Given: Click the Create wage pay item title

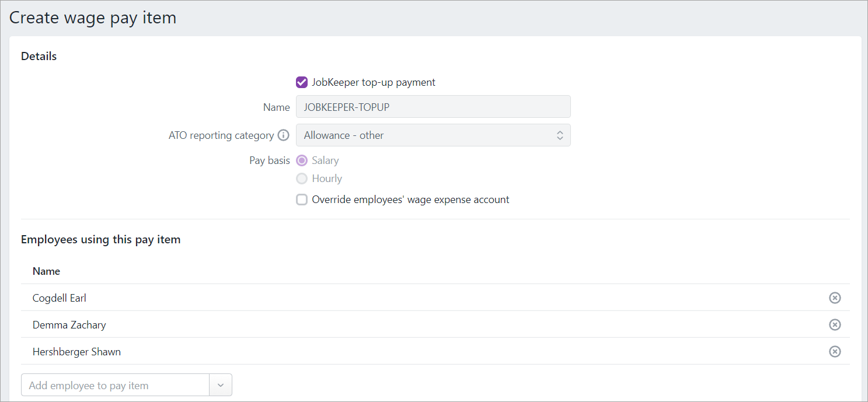Looking at the screenshot, I should pyautogui.click(x=93, y=18).
